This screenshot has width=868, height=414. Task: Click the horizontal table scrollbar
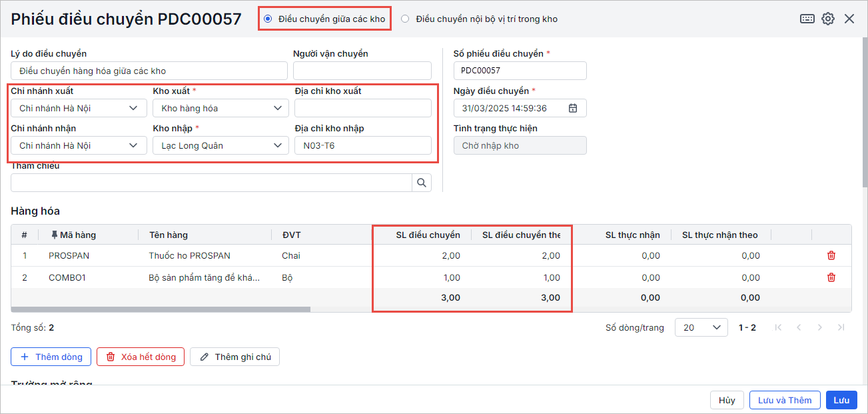pos(161,309)
